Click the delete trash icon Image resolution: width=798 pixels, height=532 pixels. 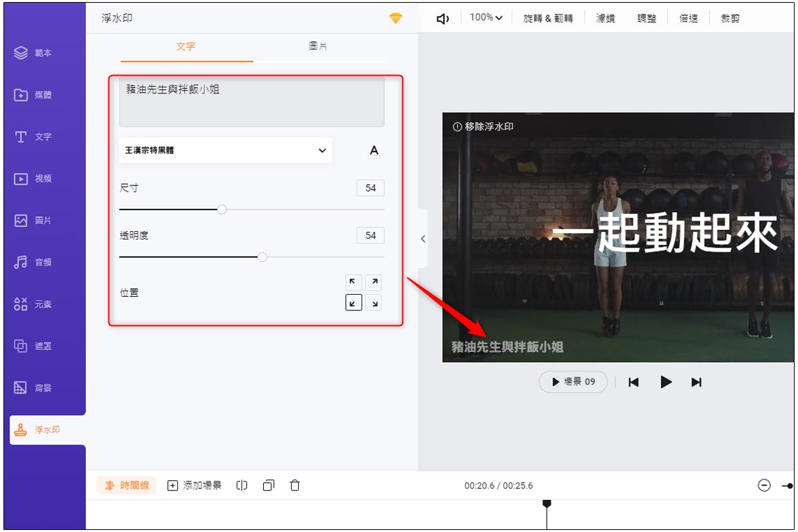point(295,486)
